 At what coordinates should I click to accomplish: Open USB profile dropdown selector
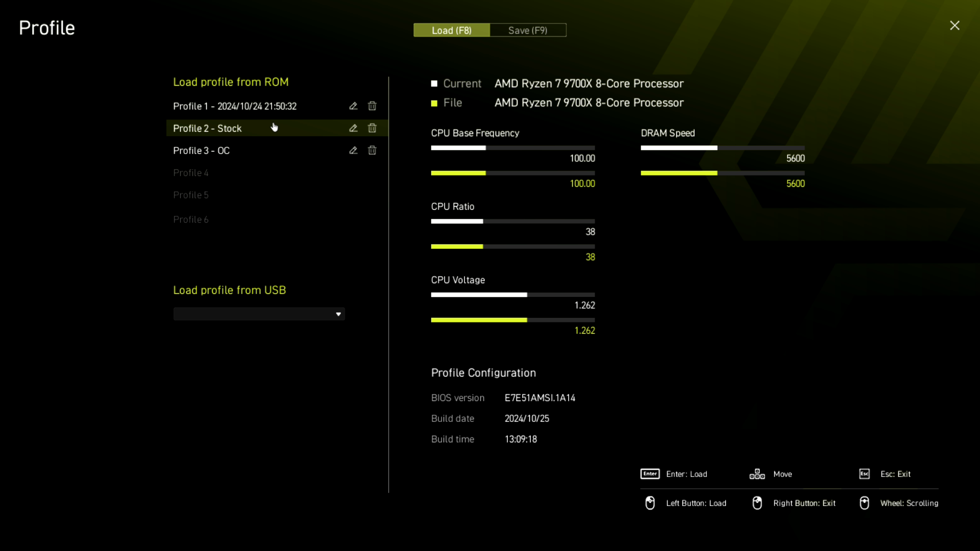(259, 313)
